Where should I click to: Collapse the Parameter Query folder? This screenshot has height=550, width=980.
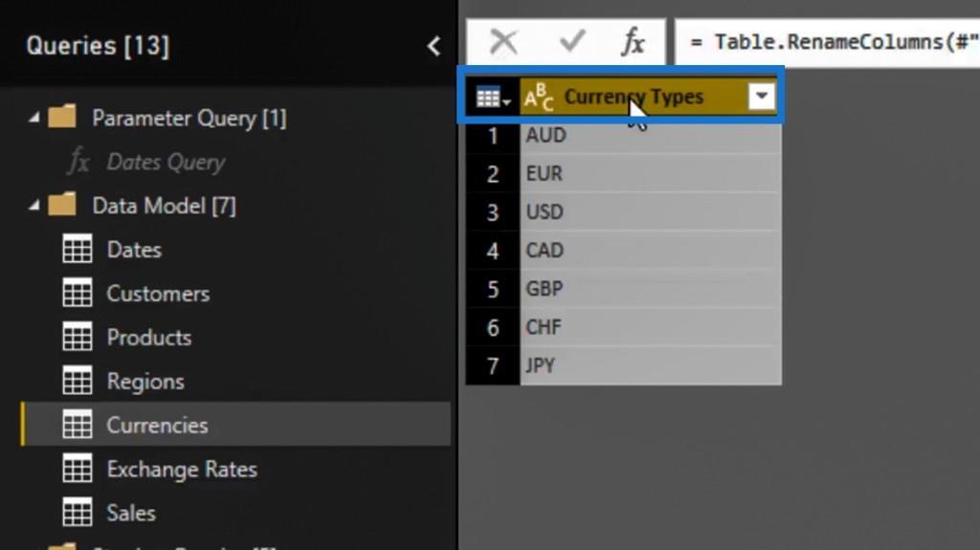tap(34, 118)
